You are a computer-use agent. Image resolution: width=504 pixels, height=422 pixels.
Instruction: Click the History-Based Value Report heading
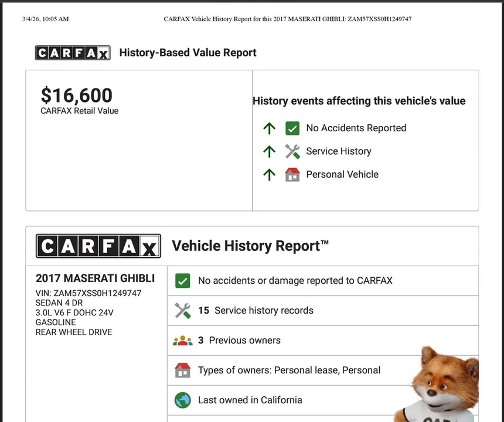pyautogui.click(x=188, y=53)
